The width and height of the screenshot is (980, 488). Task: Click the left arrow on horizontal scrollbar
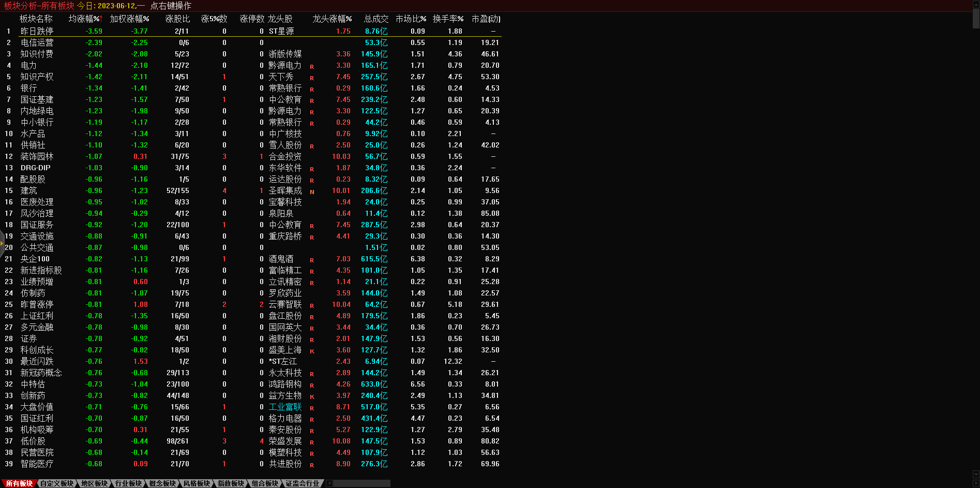[x=329, y=483]
